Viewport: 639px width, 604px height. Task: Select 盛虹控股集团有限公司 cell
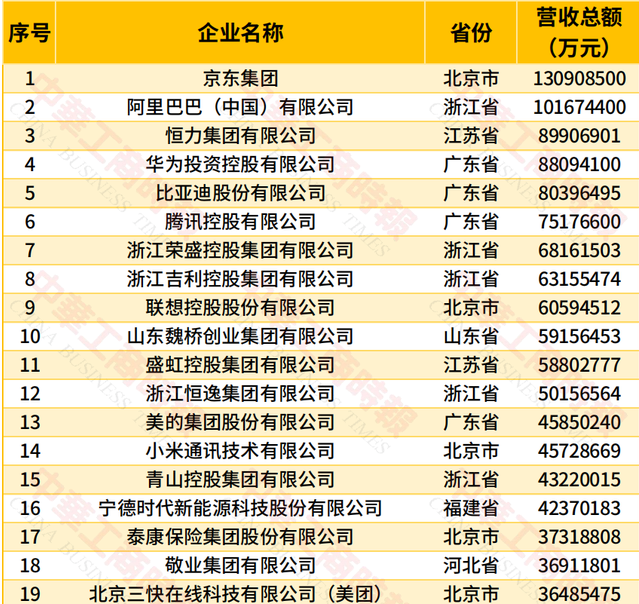pos(240,365)
